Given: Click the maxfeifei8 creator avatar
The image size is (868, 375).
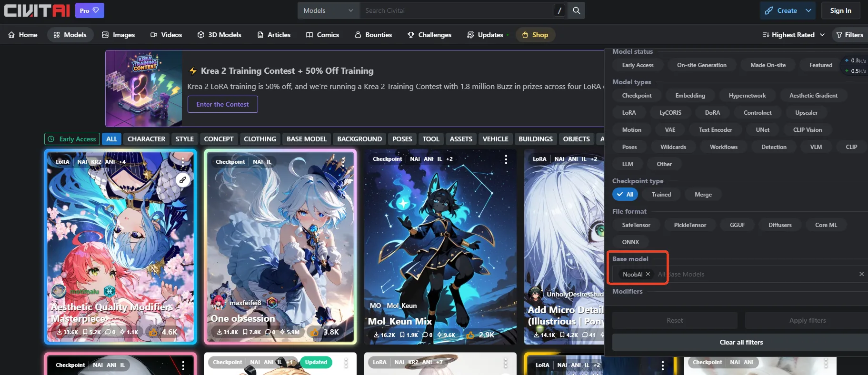Looking at the screenshot, I should [x=218, y=302].
